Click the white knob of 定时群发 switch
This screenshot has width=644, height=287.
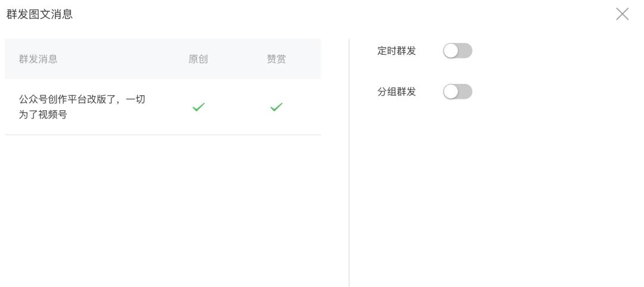(x=451, y=51)
